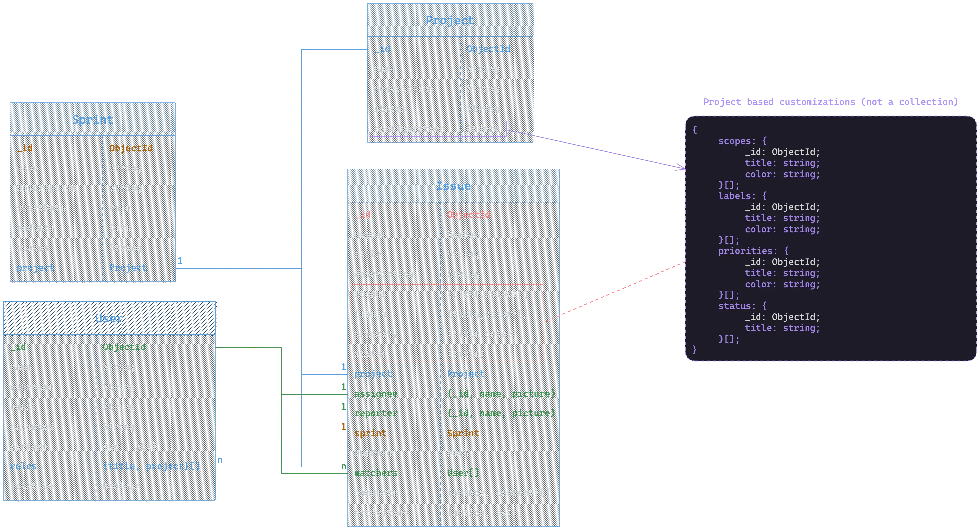Select the Sprint table title

(x=92, y=120)
